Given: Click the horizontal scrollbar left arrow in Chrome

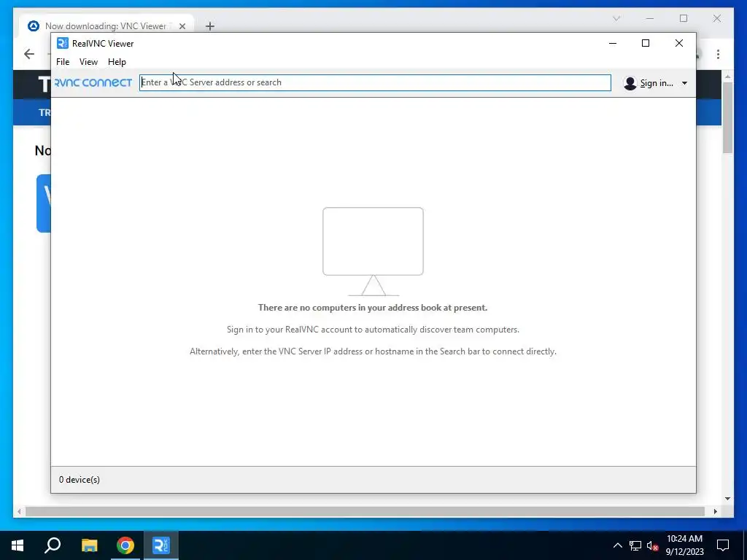Looking at the screenshot, I should click(x=19, y=511).
